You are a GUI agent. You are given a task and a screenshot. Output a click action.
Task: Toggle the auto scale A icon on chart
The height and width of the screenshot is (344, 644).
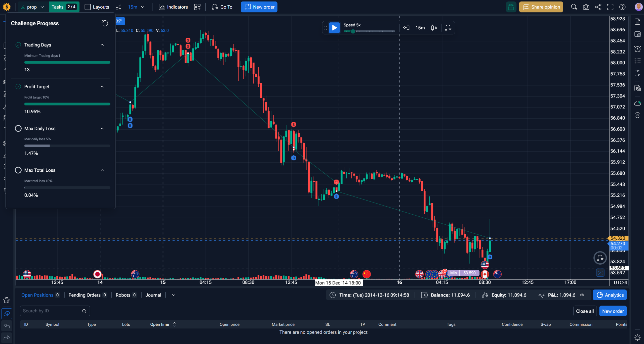pos(600,273)
